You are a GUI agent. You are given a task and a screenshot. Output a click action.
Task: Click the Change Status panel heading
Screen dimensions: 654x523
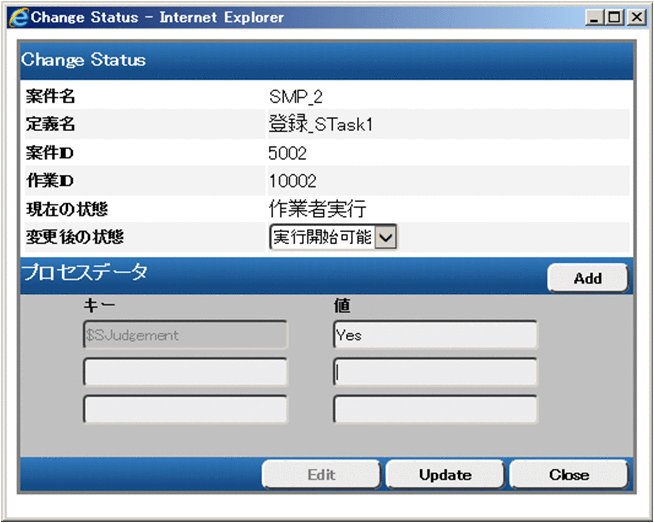83,60
